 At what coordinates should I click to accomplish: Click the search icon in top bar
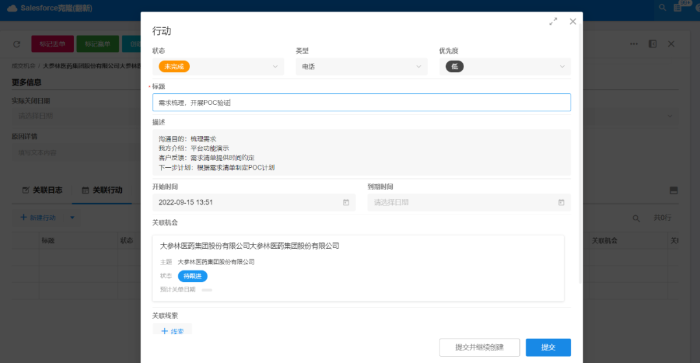662,8
